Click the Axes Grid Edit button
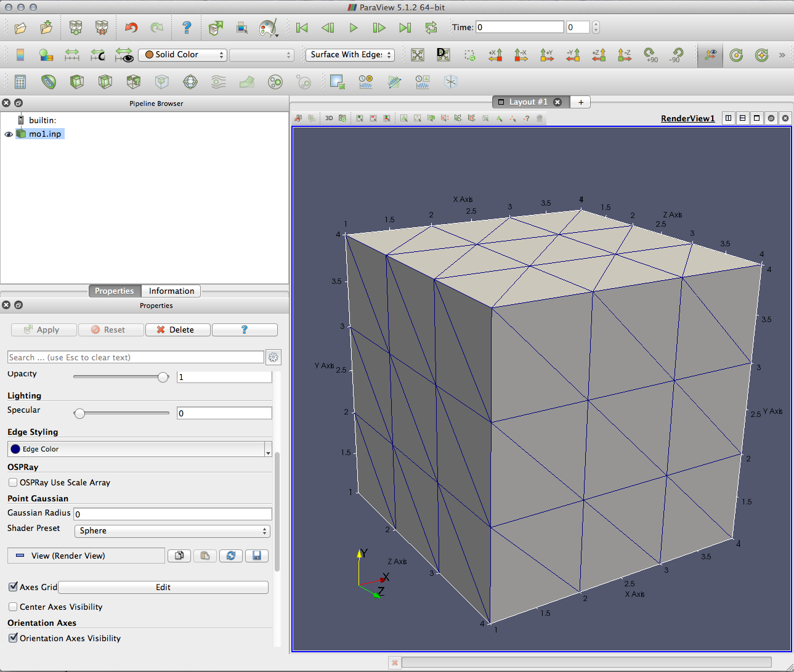 point(163,587)
